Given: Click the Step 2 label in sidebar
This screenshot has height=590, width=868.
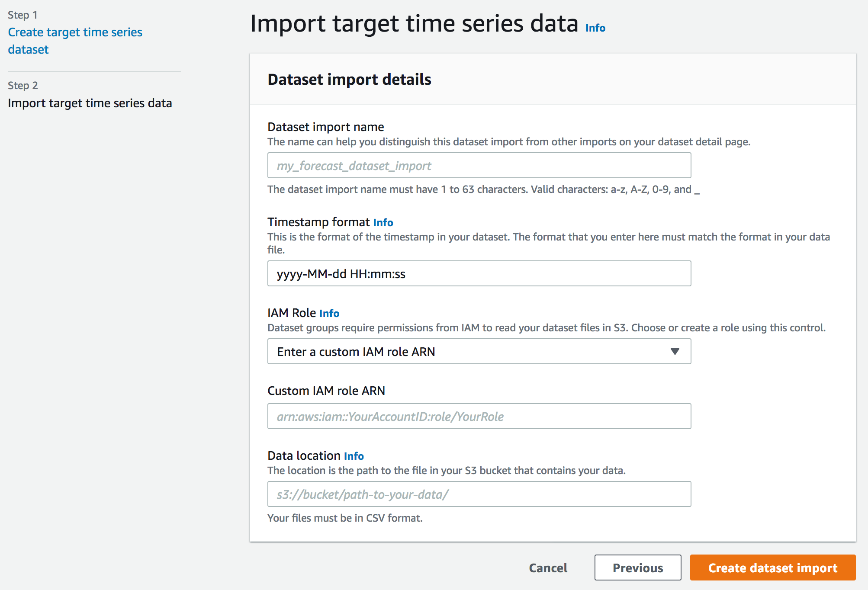Looking at the screenshot, I should click(x=23, y=86).
